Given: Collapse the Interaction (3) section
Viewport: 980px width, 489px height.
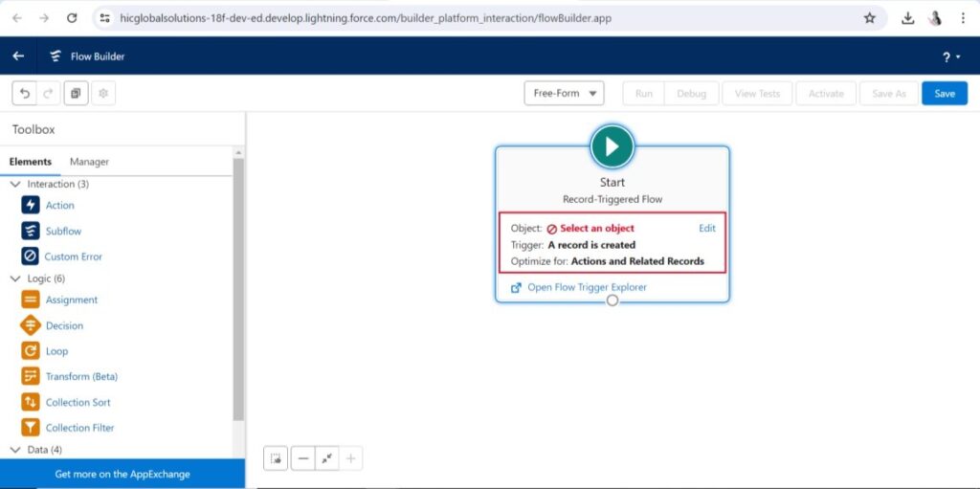Looking at the screenshot, I should (15, 185).
